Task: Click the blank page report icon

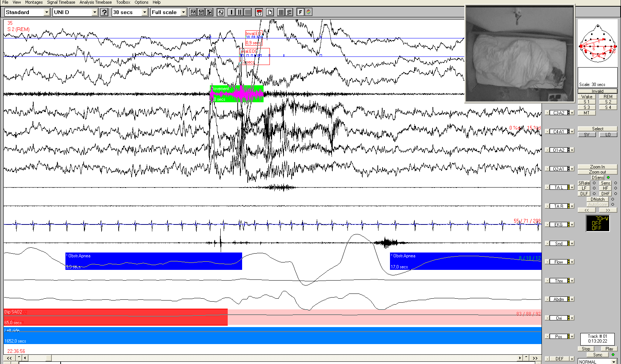Action: [270, 12]
